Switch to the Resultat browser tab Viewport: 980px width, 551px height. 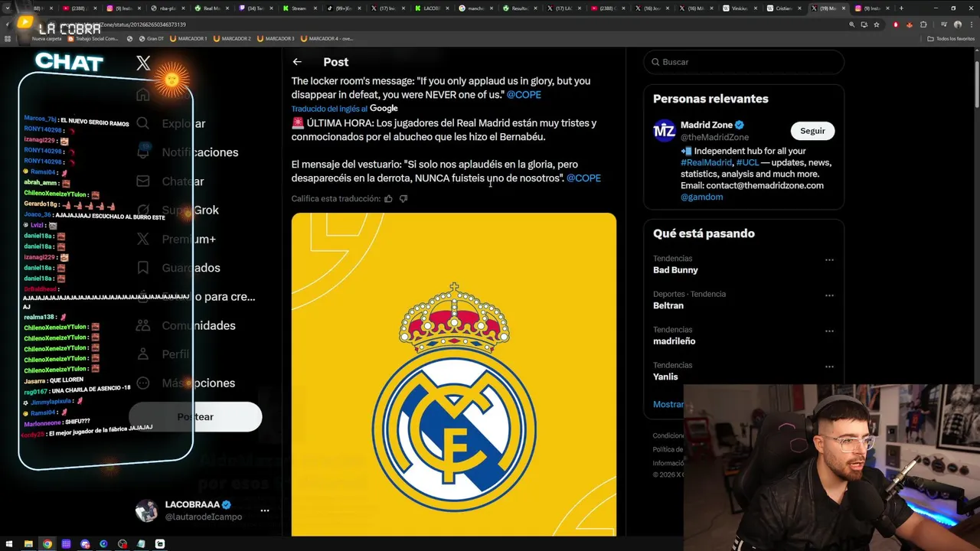click(x=519, y=8)
